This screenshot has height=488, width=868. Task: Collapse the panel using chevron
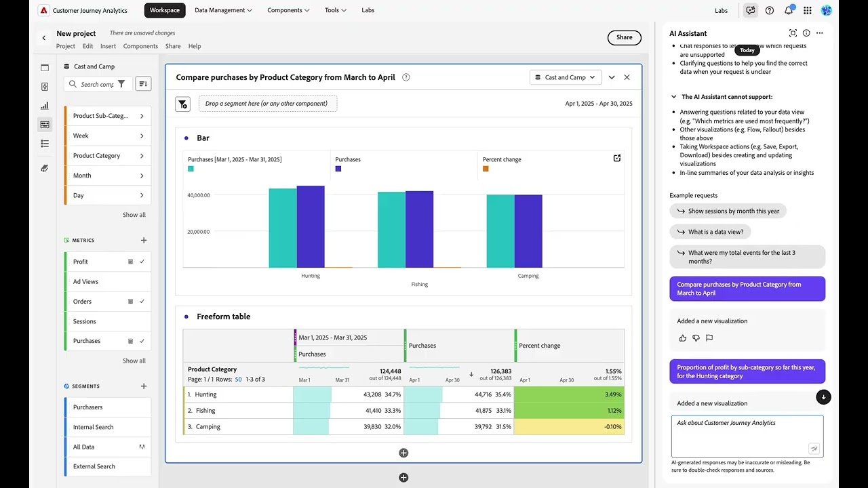612,77
